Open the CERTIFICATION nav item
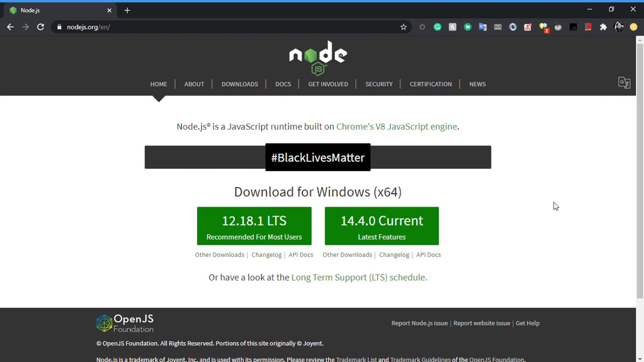 click(x=431, y=84)
